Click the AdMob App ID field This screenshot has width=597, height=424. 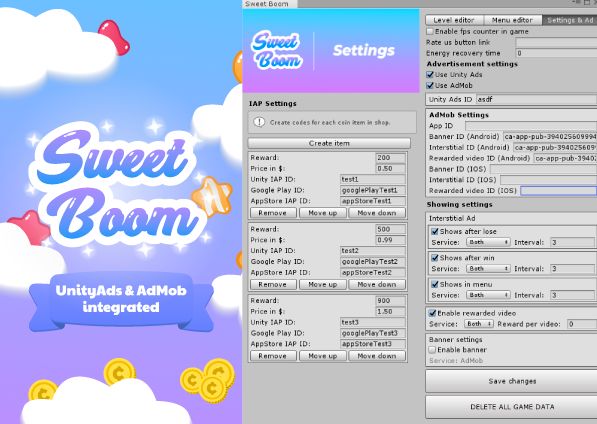click(x=531, y=126)
